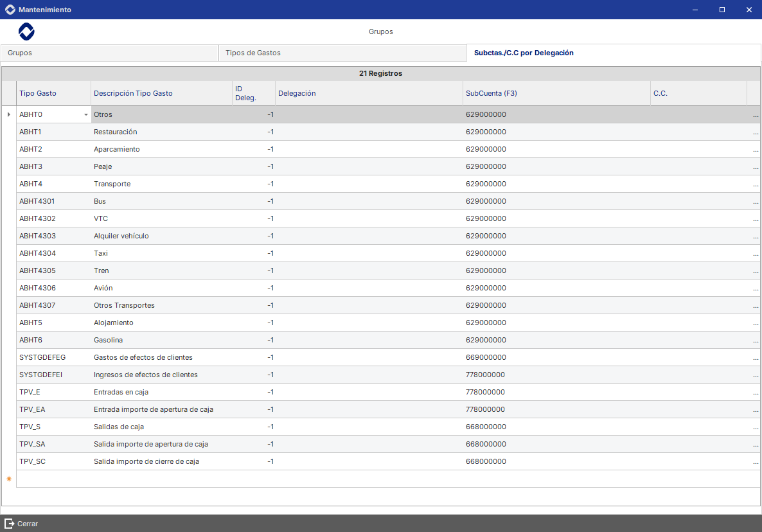Open the ellipsis button on the Aparcamiento row
Viewport: 762px width, 532px height.
(755, 150)
